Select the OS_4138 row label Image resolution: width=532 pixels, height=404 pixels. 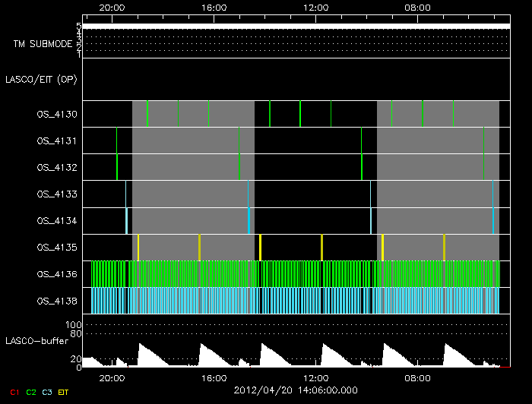[x=57, y=301]
